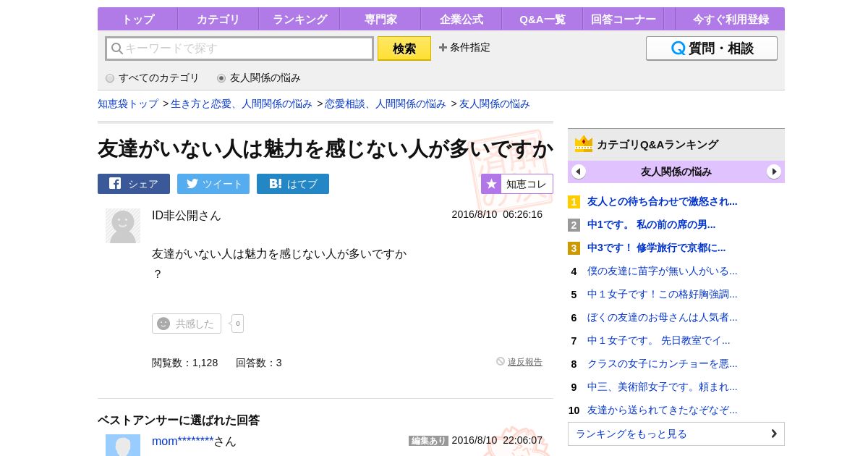Image resolution: width=868 pixels, height=456 pixels.
Task: Share on Facebook with シェア button
Action: [134, 184]
